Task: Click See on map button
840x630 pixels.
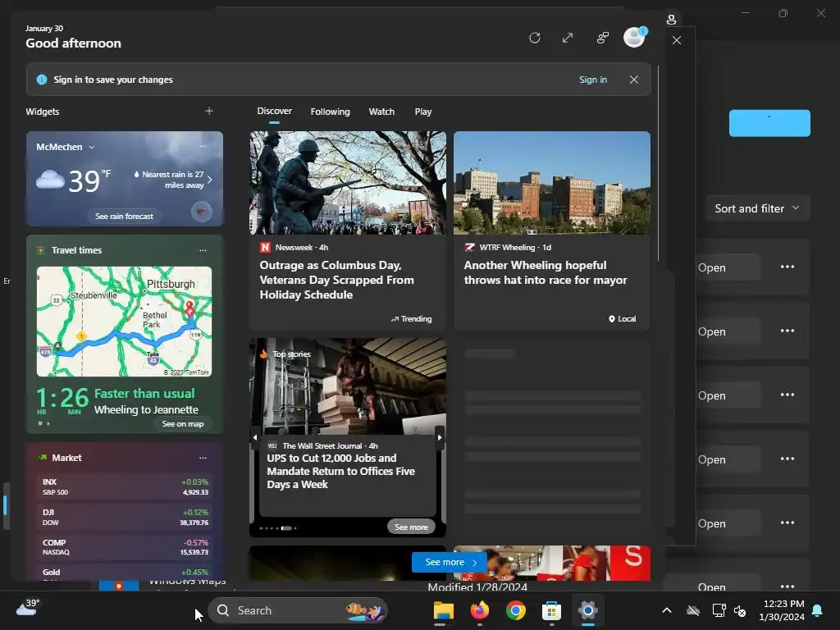Action: tap(183, 424)
